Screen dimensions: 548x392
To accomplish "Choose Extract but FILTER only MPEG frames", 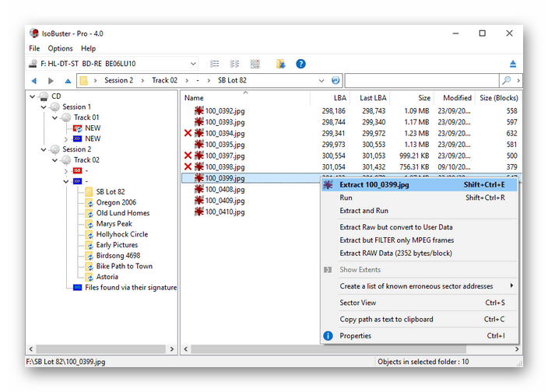I will point(419,240).
